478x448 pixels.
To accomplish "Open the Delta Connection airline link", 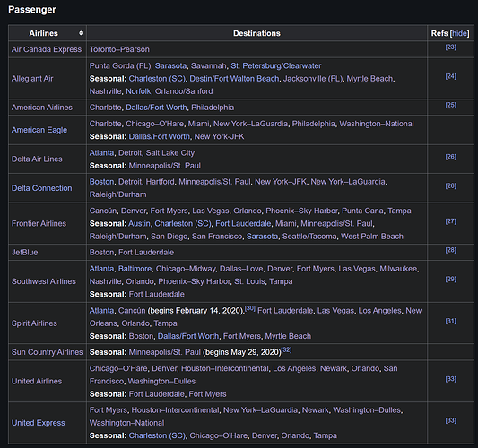I will click(x=42, y=188).
